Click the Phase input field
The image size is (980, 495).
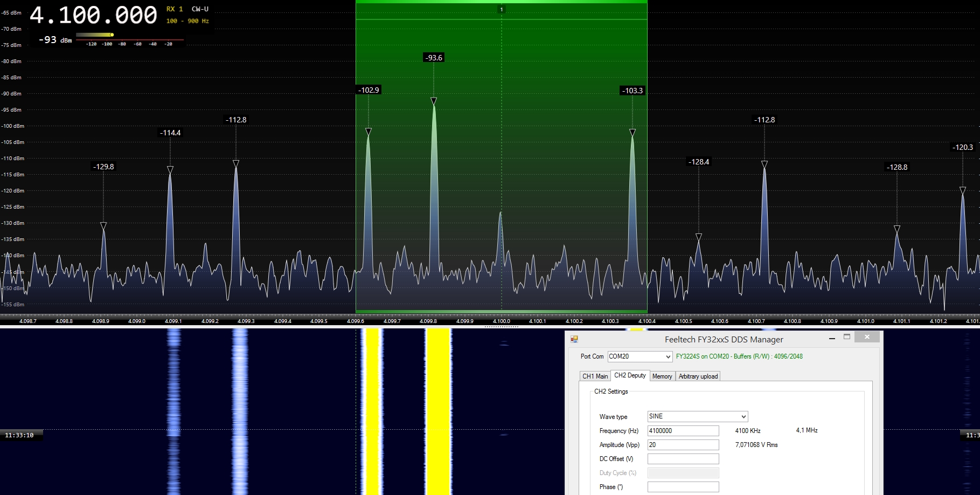pyautogui.click(x=683, y=487)
